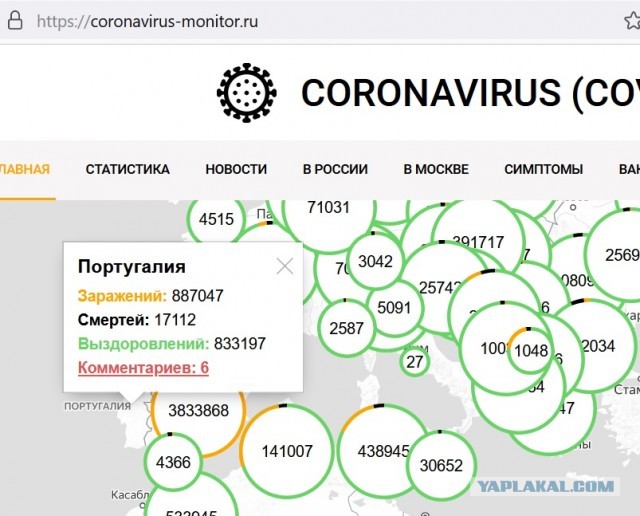Viewport: 640px width, 516px height.
Task: Go to the Новости tab
Action: pos(236,169)
